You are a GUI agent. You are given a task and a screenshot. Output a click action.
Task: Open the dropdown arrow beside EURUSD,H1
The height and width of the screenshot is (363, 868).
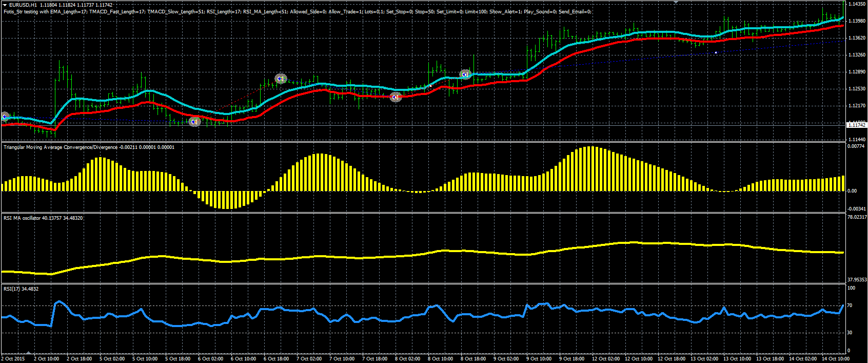(5, 5)
